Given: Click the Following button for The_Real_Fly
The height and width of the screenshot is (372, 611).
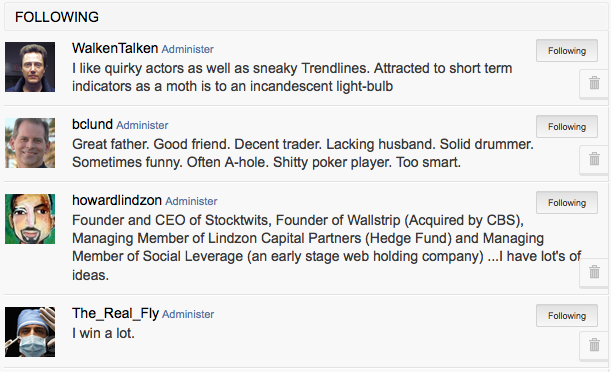Looking at the screenshot, I should [567, 316].
